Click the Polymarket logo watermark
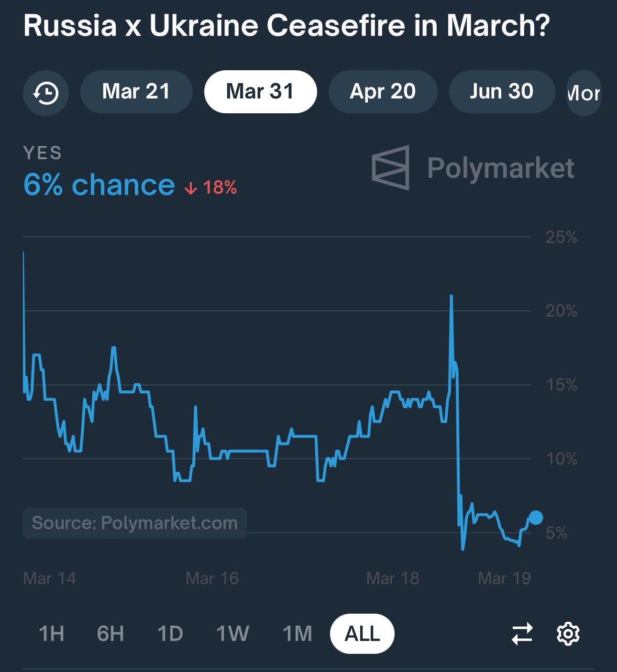 coord(473,168)
